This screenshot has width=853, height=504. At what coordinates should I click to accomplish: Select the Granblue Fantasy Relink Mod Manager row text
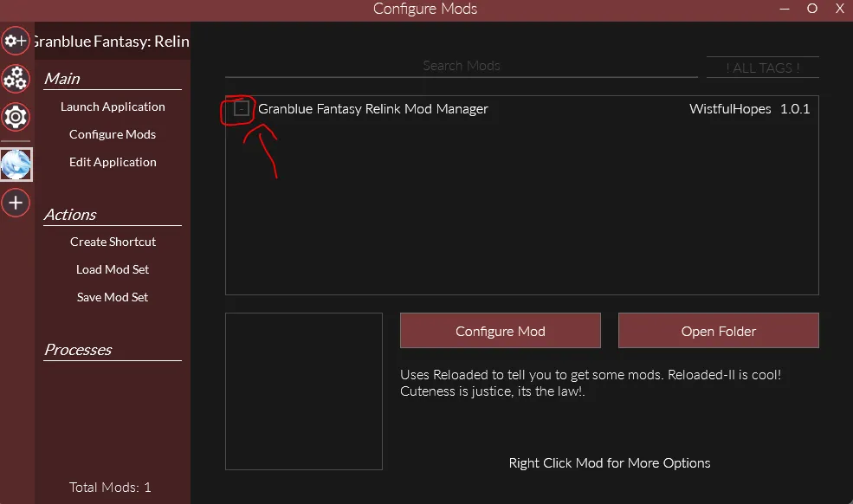click(373, 109)
